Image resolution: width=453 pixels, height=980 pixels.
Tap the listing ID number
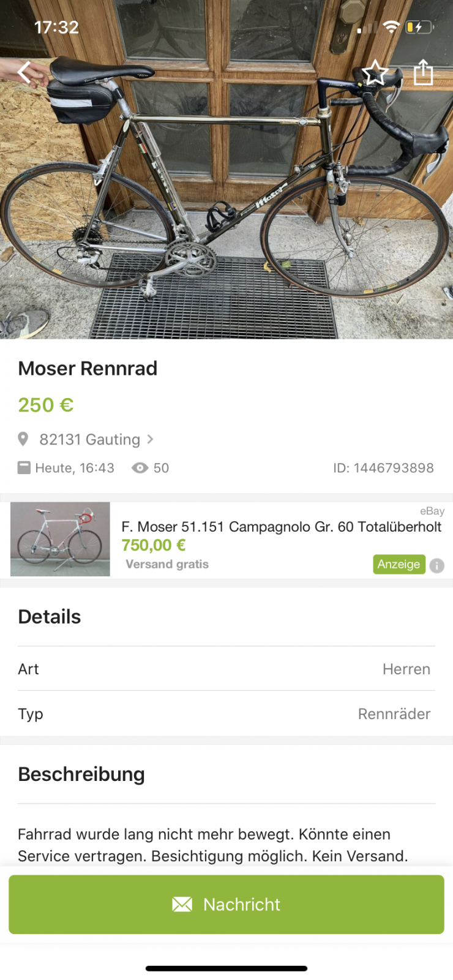point(383,468)
